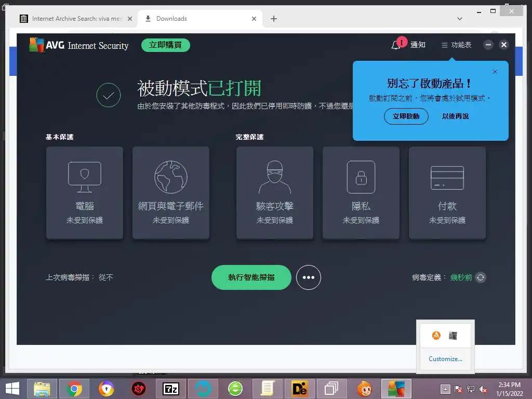The width and height of the screenshot is (532, 399).
Task: Click the stacked windows taskbar icon
Action: coord(331,389)
